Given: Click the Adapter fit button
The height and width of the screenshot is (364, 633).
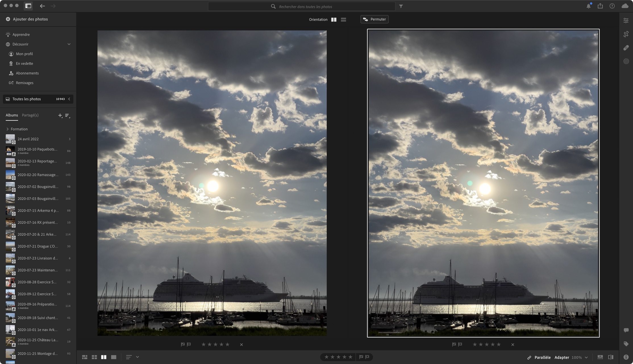Looking at the screenshot, I should tap(562, 357).
